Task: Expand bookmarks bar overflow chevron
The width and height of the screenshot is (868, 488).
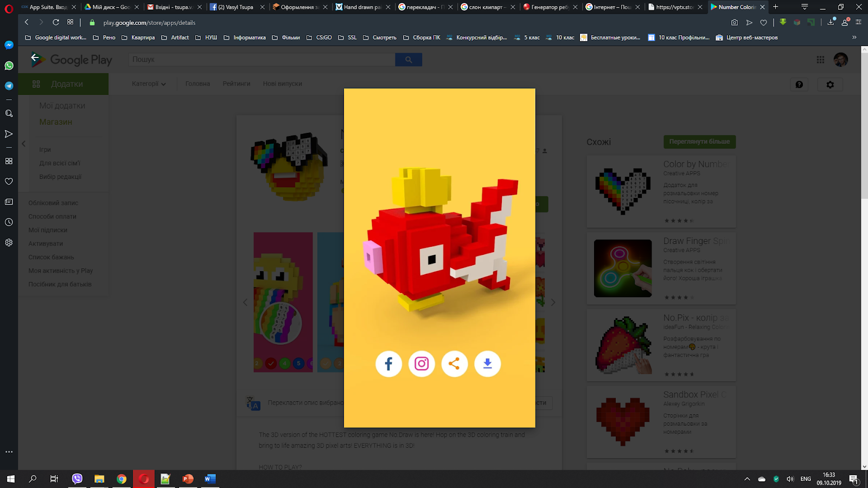Action: (x=854, y=37)
